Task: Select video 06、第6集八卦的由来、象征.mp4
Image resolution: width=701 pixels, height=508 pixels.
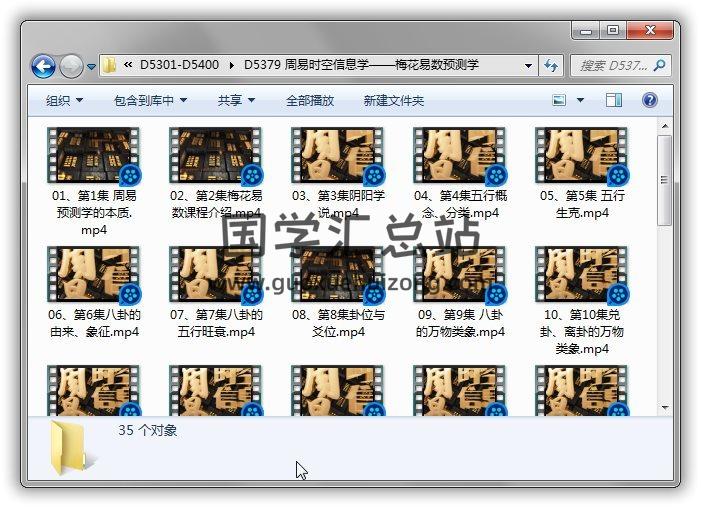Action: (x=93, y=292)
